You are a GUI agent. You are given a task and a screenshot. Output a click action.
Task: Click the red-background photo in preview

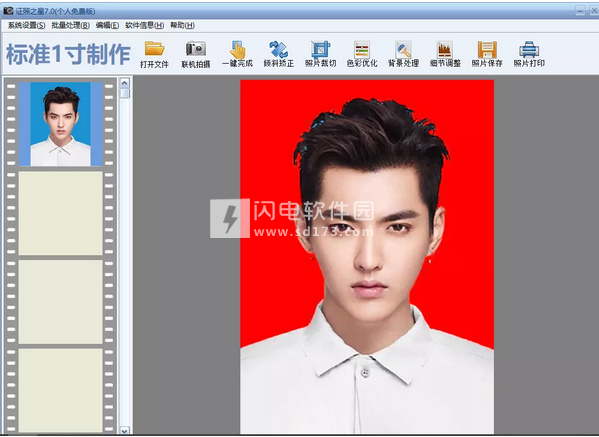click(x=367, y=257)
